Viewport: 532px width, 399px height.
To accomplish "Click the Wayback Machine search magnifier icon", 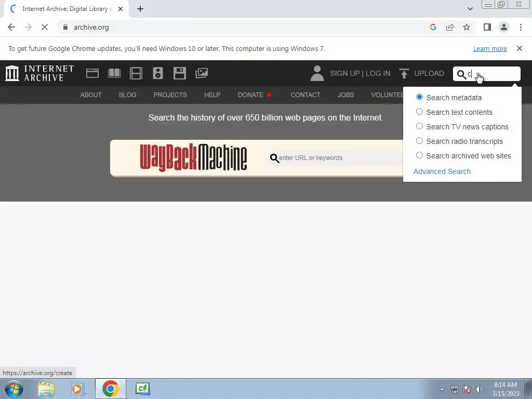I will (x=274, y=158).
